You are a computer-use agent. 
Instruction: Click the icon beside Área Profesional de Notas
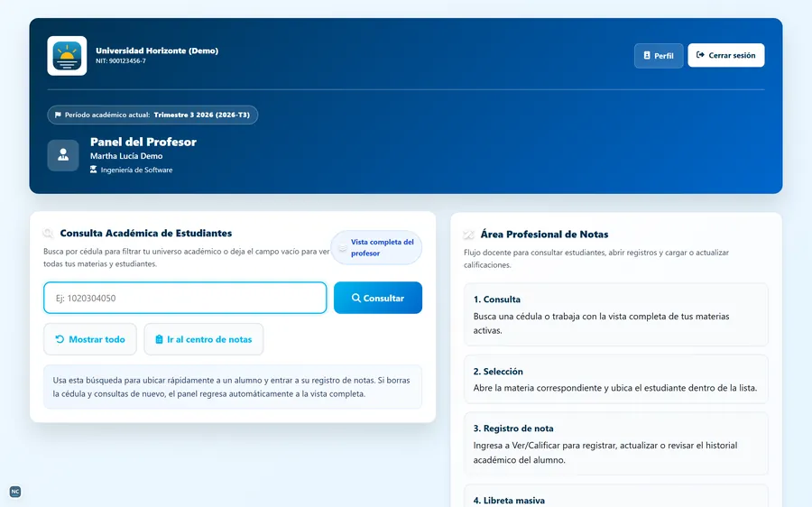[x=468, y=235]
